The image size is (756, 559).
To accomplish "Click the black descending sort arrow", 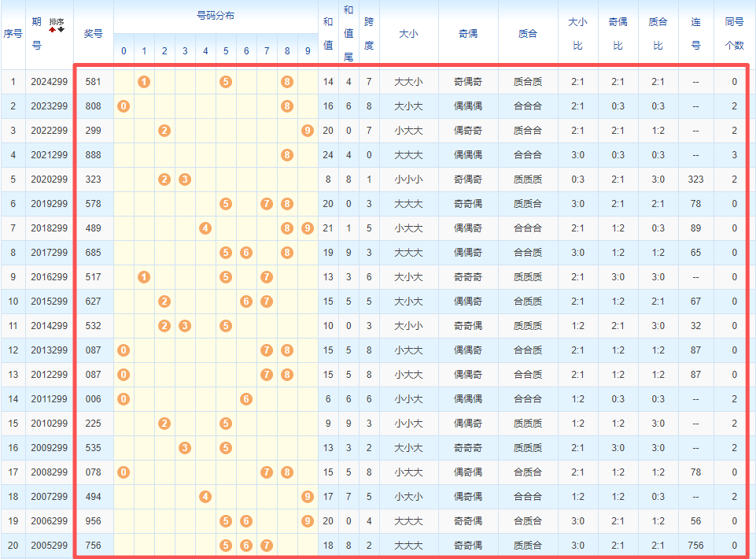I will 61,30.
